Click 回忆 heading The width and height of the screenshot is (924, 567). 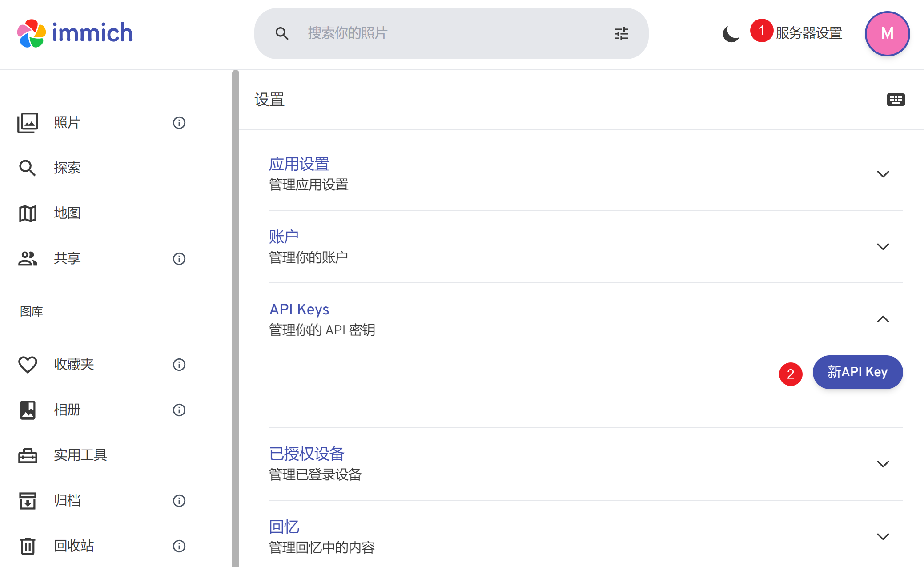tap(284, 527)
